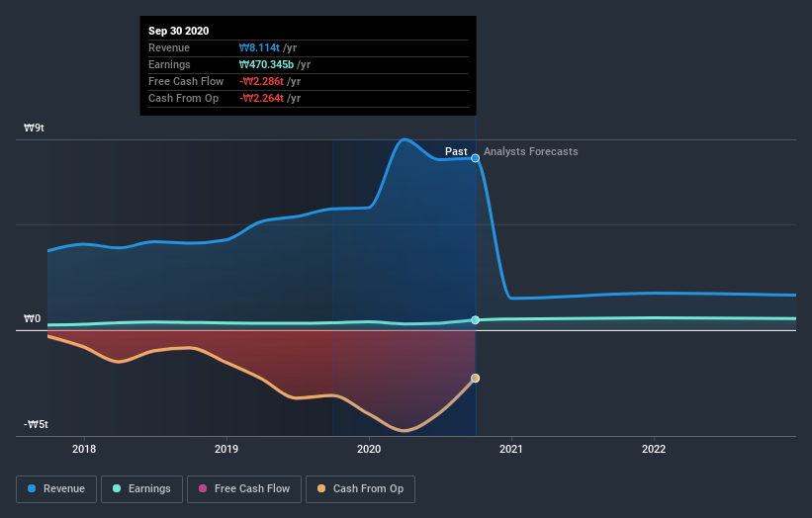The image size is (812, 518).
Task: Click the ₩8.114t revenue value in tooltip
Action: coord(259,47)
